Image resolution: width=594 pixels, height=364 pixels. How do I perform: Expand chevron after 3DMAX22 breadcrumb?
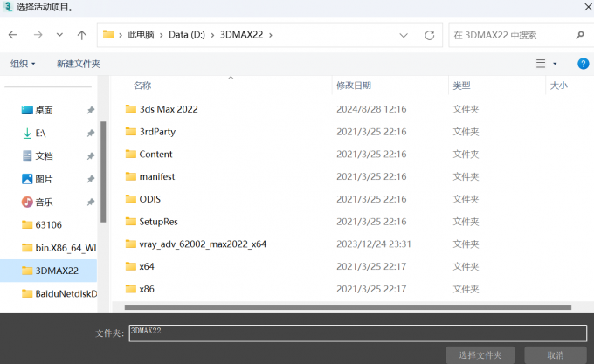point(271,35)
